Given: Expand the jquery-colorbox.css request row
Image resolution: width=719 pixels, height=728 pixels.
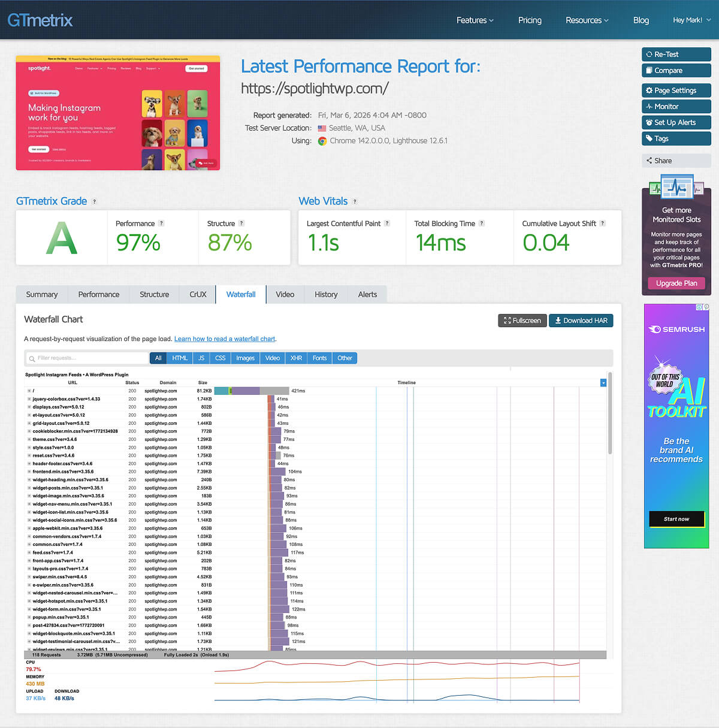Looking at the screenshot, I should coord(29,399).
